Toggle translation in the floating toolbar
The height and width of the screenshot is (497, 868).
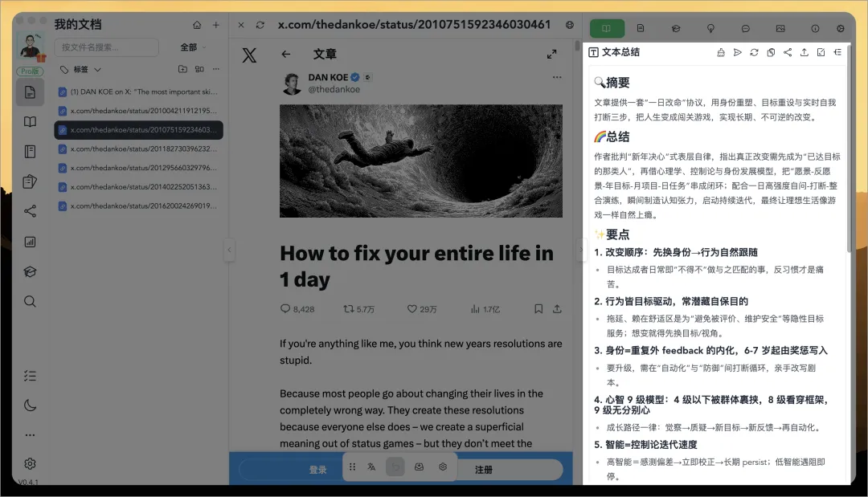[373, 466]
